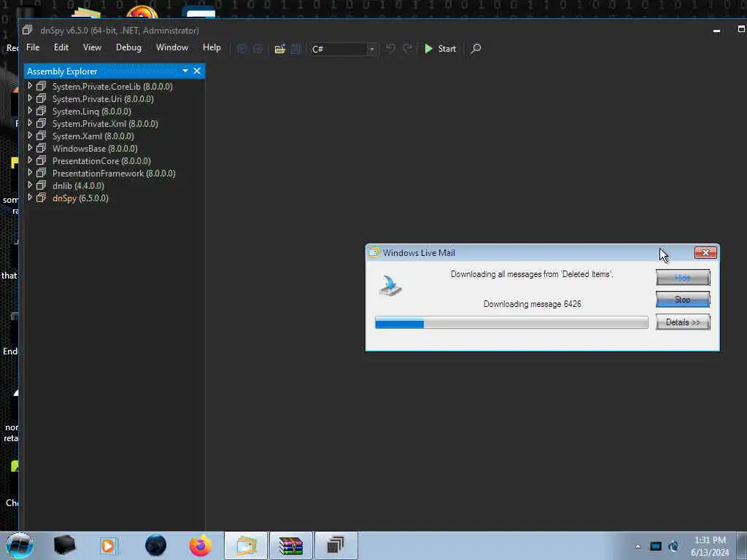This screenshot has width=747, height=560.
Task: Open the media player taskbar icon
Action: click(108, 545)
